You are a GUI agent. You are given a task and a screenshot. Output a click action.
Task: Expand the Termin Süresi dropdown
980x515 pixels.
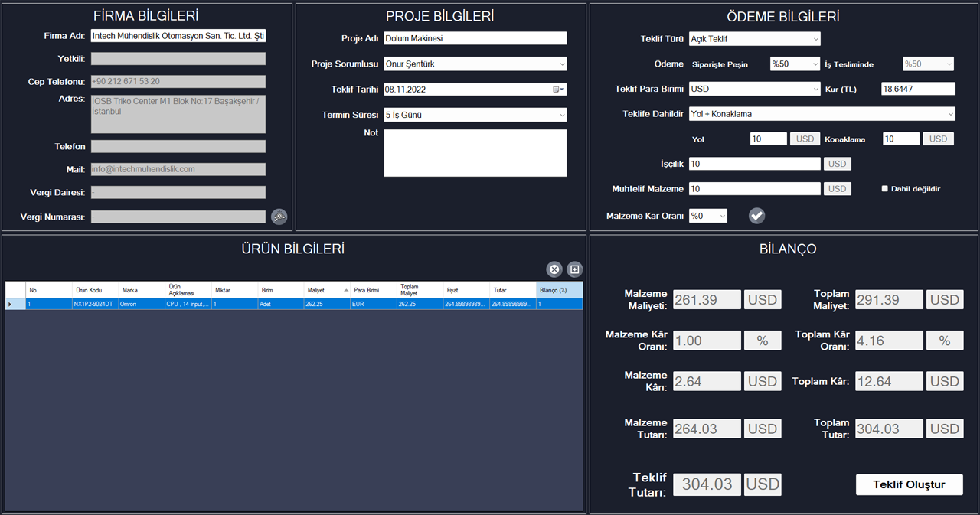pos(562,115)
